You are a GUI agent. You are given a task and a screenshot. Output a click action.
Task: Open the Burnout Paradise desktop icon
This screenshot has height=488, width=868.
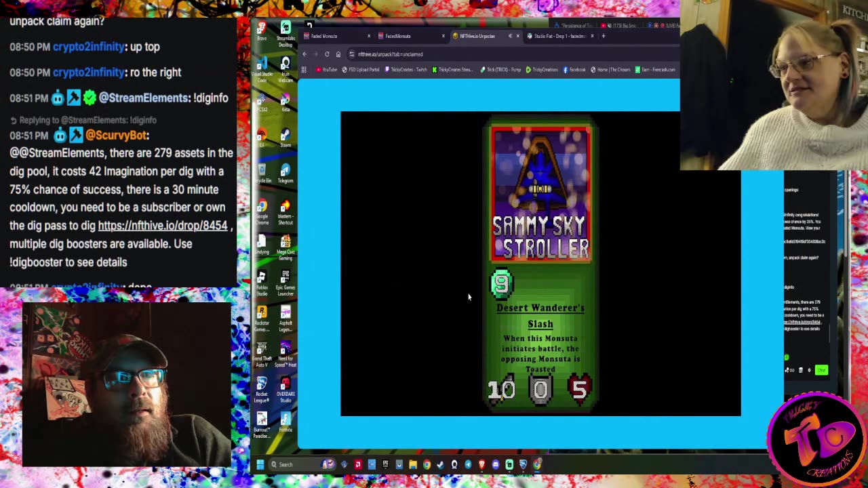261,426
